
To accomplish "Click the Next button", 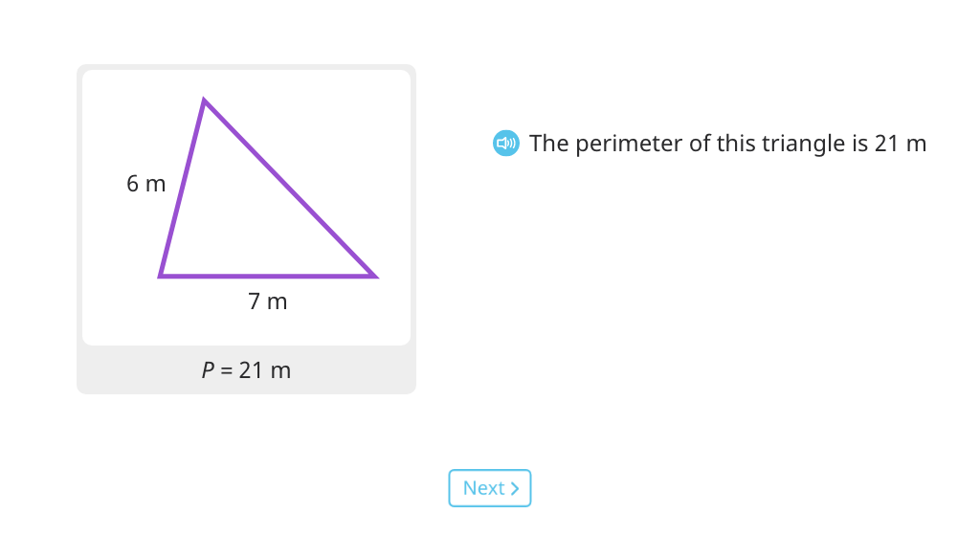I will (x=489, y=488).
